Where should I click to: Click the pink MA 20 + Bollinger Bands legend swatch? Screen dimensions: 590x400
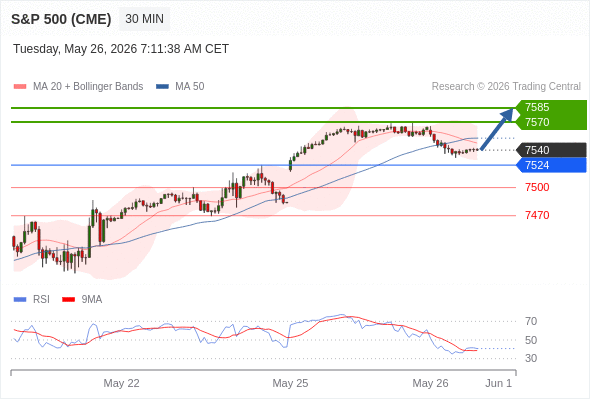[20, 87]
